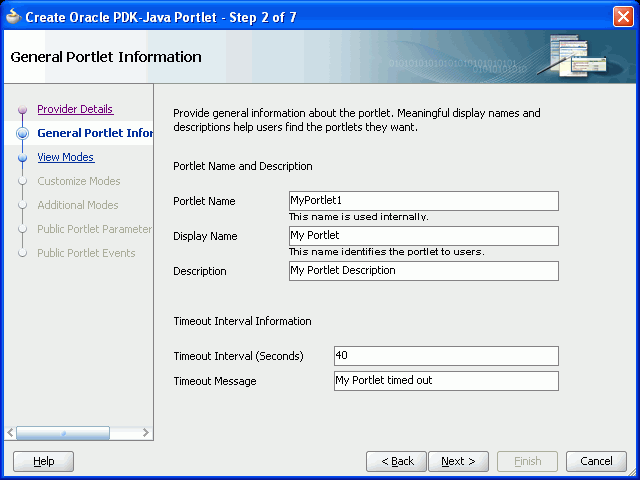Open Help for this wizard step

pos(44,461)
